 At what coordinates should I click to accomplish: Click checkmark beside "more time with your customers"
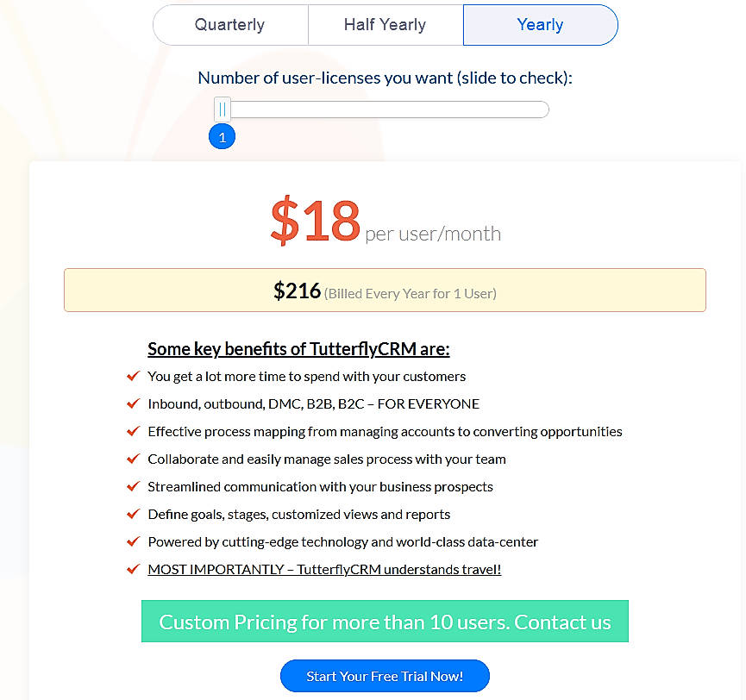click(134, 376)
